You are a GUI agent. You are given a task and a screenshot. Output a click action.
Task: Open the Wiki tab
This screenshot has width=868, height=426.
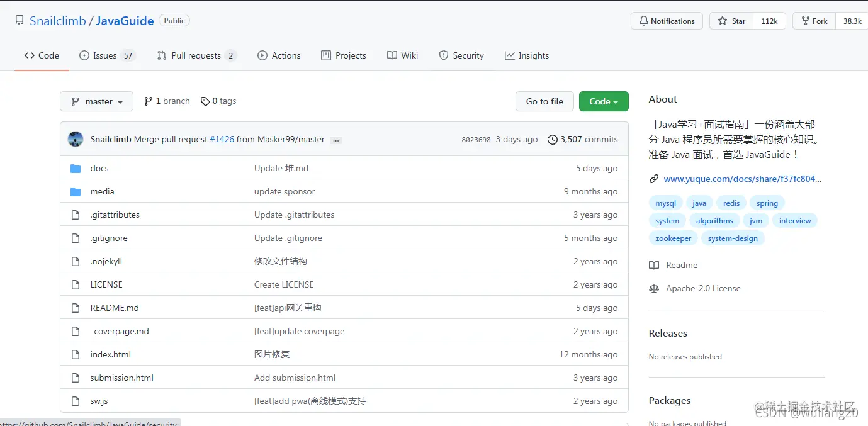403,55
